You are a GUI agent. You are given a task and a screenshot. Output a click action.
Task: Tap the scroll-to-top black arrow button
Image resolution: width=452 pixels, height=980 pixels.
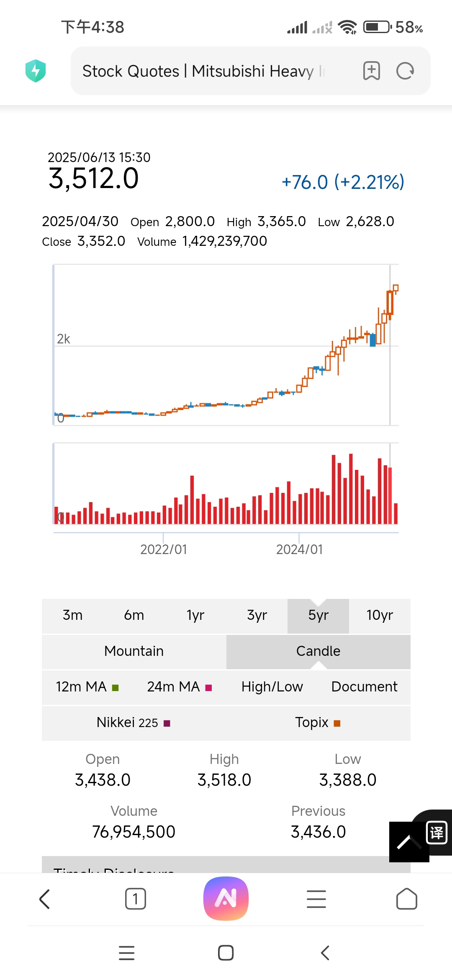pyautogui.click(x=409, y=842)
